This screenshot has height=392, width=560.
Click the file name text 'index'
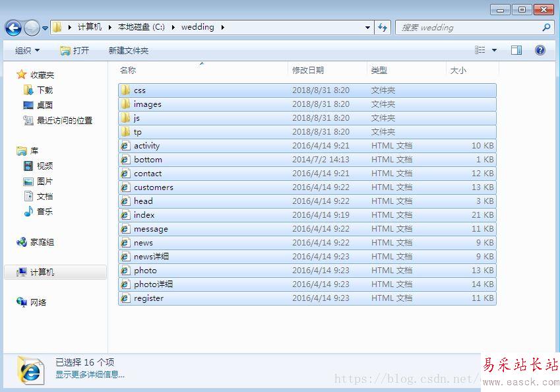(144, 214)
